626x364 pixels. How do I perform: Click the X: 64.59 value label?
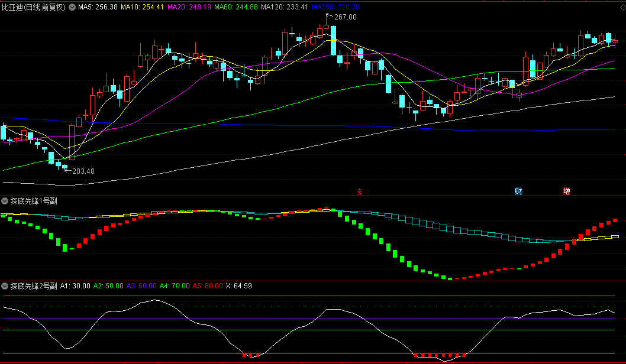click(238, 286)
